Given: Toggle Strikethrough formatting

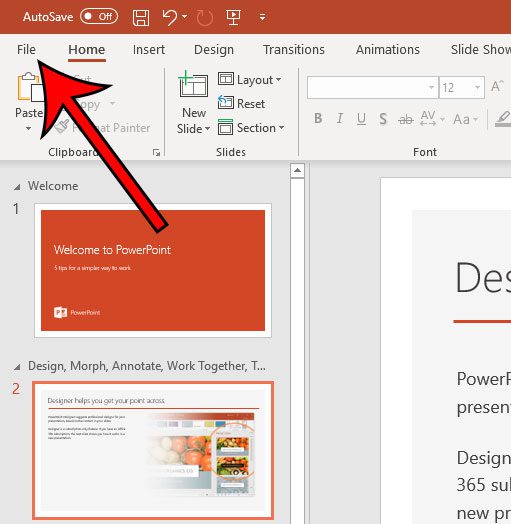Looking at the screenshot, I should tap(405, 119).
